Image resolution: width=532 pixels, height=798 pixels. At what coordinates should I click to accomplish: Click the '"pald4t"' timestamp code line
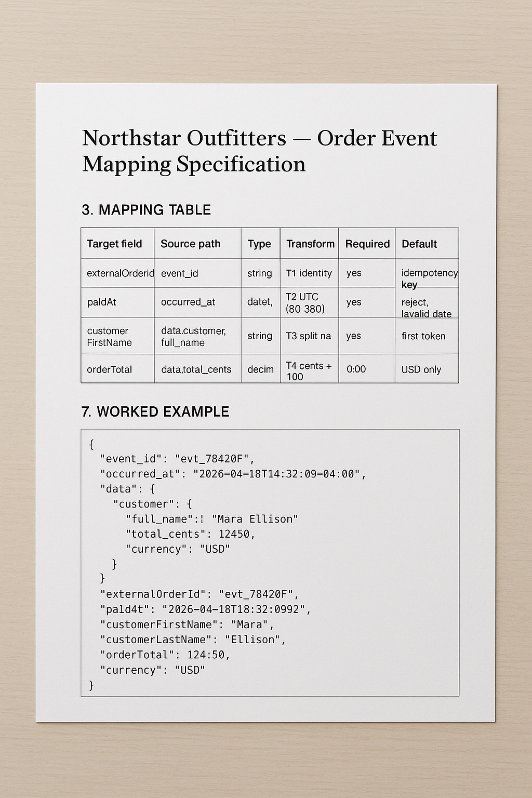206,609
